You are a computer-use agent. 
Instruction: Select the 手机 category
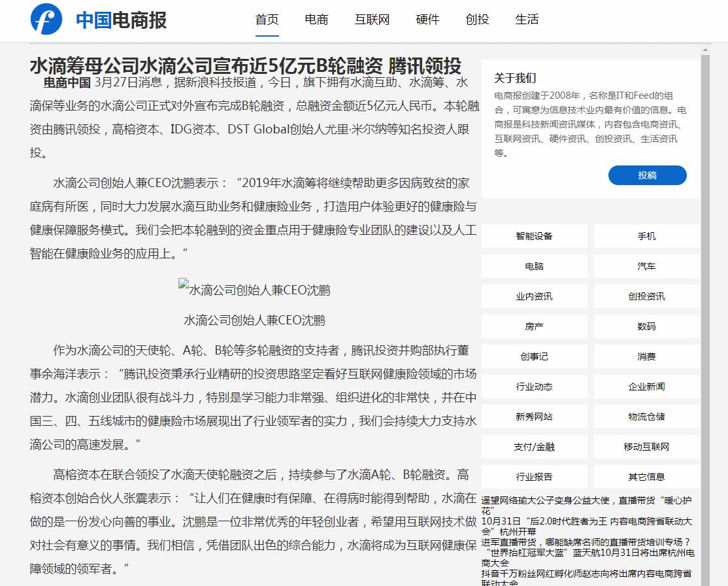click(x=647, y=236)
